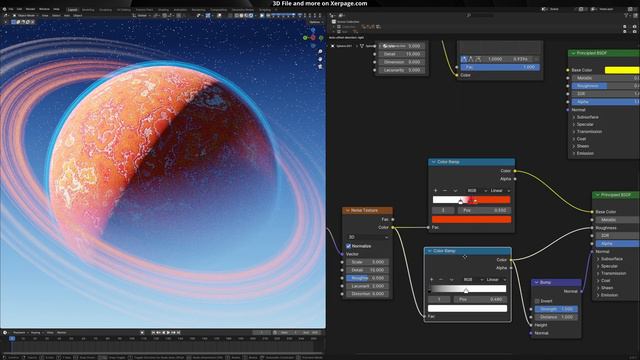Toggle the Invert checkbox on the Bump node
Screen dimensions: 640x360
[x=537, y=301]
